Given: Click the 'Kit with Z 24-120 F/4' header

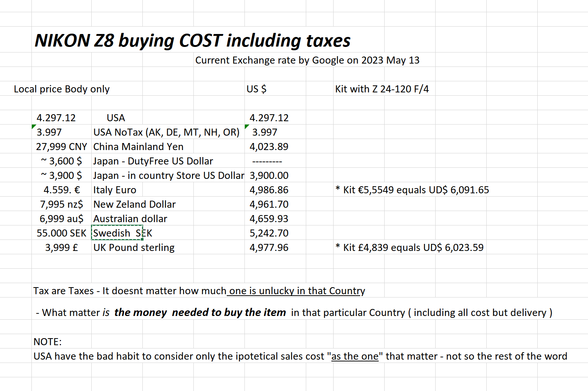Looking at the screenshot, I should pyautogui.click(x=382, y=89).
